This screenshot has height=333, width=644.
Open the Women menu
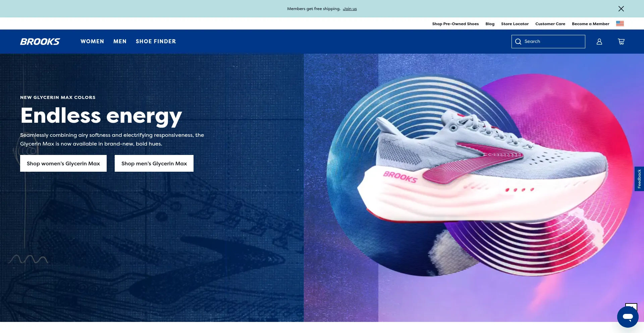click(x=92, y=41)
